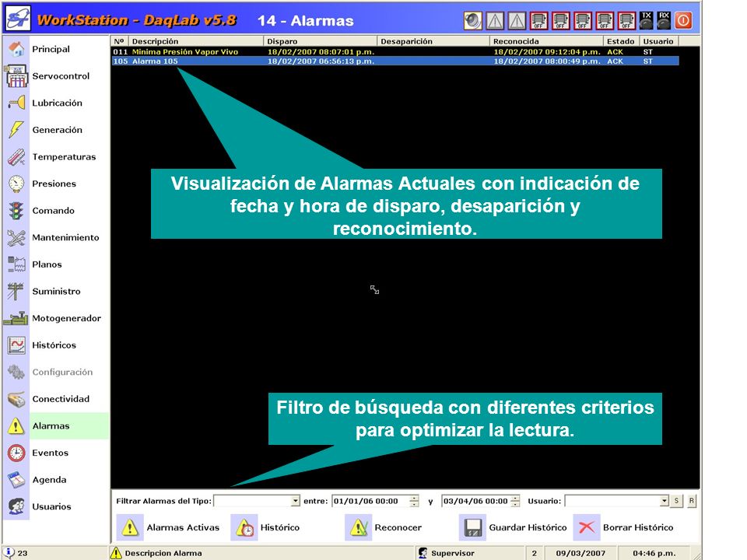
Task: Acknowledge alarms with Reconocer button
Action: point(384,527)
